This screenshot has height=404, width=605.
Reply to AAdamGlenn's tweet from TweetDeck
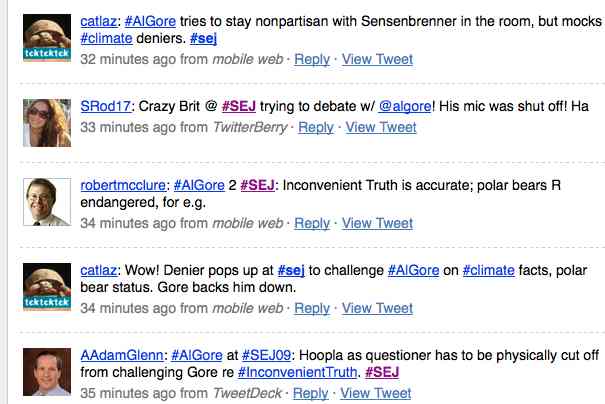[x=311, y=393]
